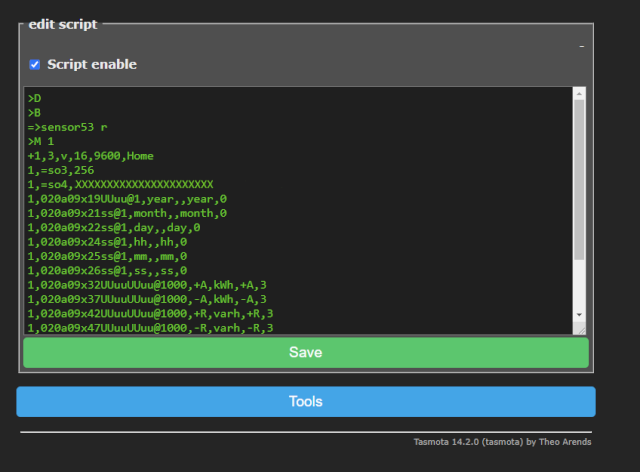
Task: Click the year decoder script line
Action: coord(127,199)
